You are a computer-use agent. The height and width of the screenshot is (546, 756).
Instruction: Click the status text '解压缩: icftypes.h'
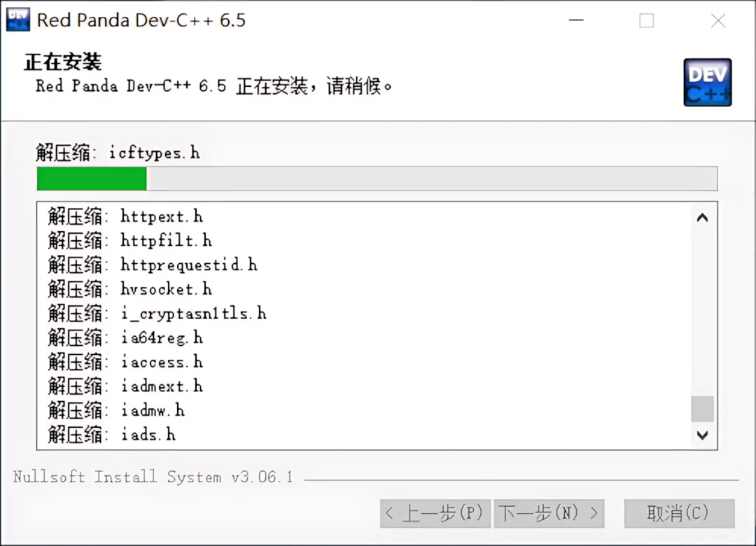118,153
